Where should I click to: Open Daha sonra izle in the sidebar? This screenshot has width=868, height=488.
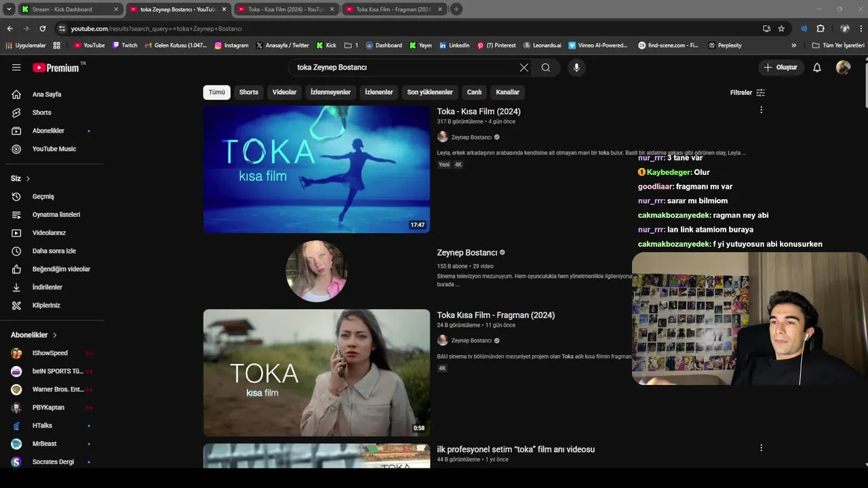tap(54, 251)
